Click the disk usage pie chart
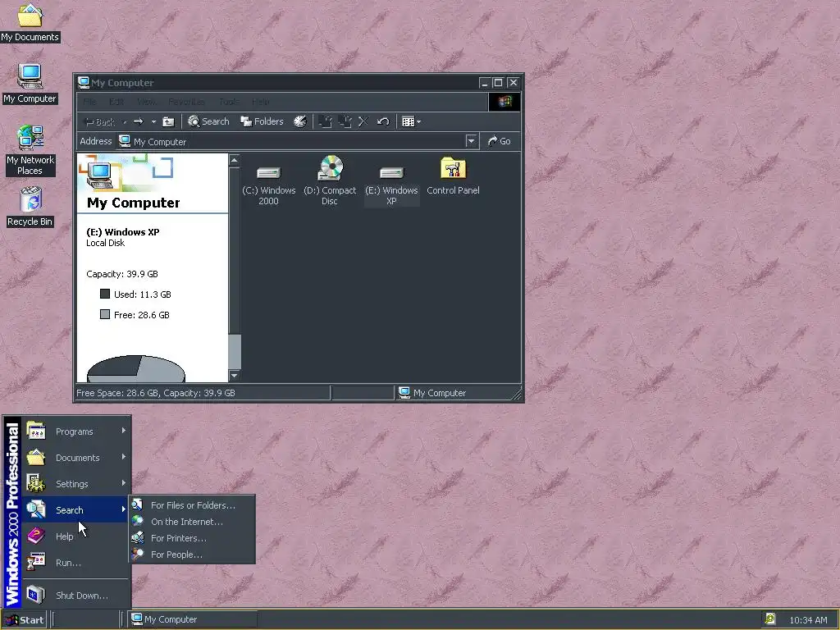 point(136,368)
